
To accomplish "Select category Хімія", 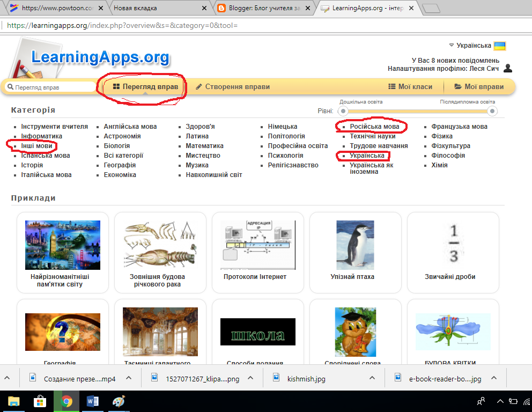I will pyautogui.click(x=439, y=165).
